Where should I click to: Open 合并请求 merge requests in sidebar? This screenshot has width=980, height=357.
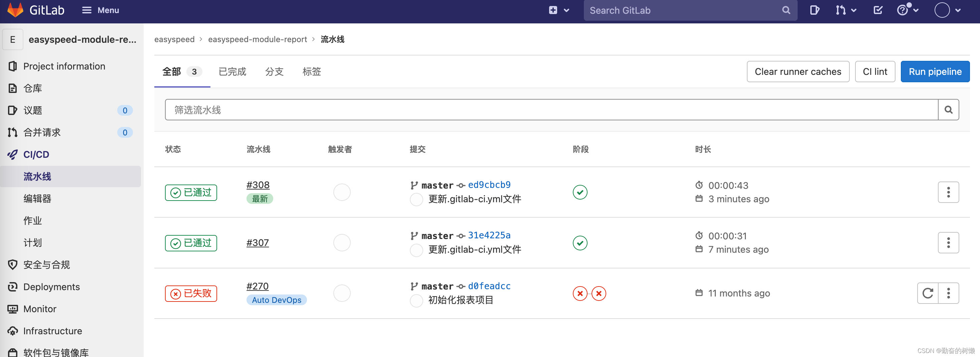tap(71, 132)
